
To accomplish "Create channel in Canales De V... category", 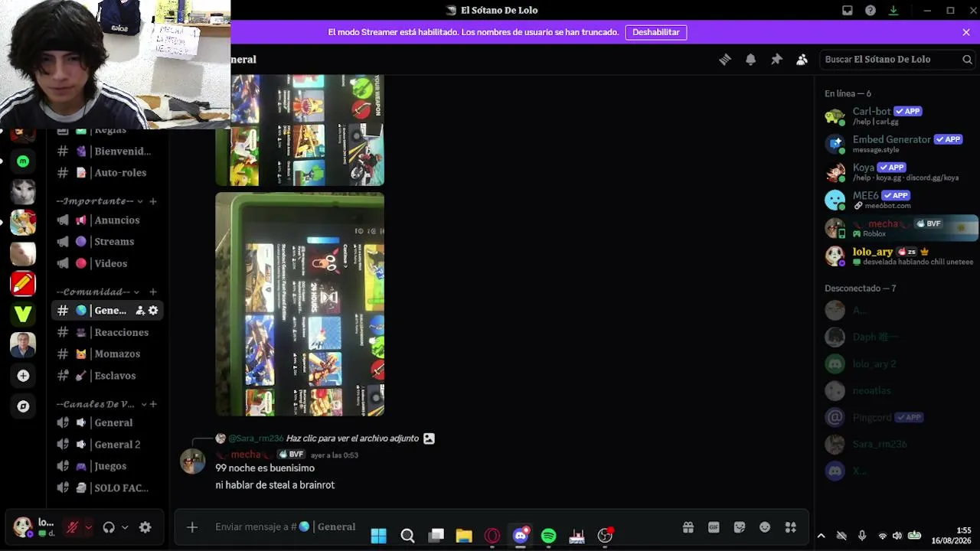I will click(x=153, y=404).
